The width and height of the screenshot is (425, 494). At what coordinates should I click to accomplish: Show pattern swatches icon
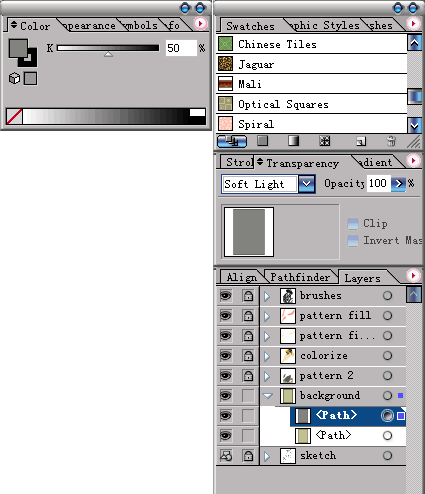pyautogui.click(x=324, y=141)
